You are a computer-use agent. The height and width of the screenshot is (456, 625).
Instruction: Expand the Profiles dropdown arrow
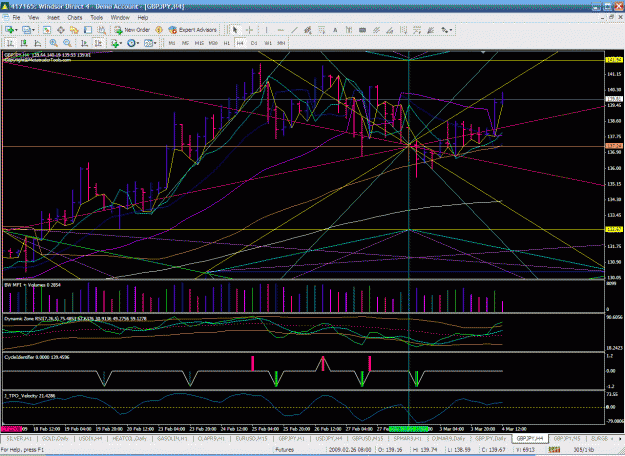33,30
